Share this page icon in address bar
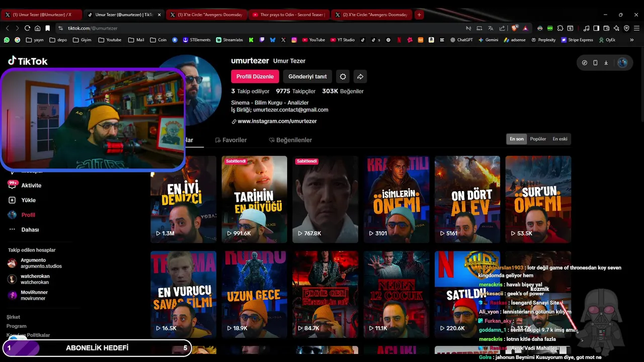644x362 pixels. coord(501,28)
